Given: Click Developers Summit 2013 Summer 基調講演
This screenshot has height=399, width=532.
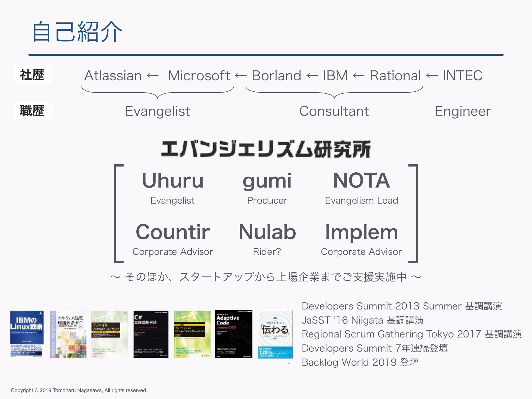Looking at the screenshot, I should (402, 306).
